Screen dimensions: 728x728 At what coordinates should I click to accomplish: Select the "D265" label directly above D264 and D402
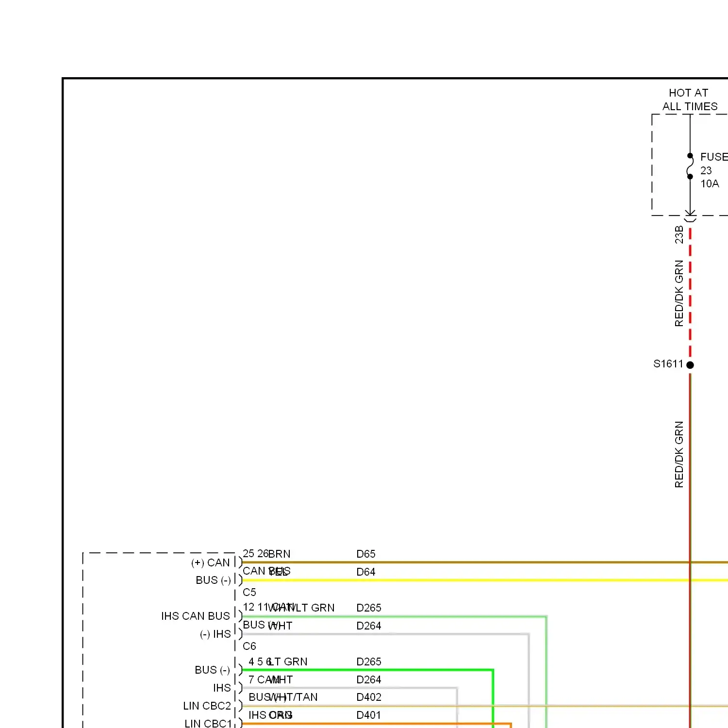369,662
